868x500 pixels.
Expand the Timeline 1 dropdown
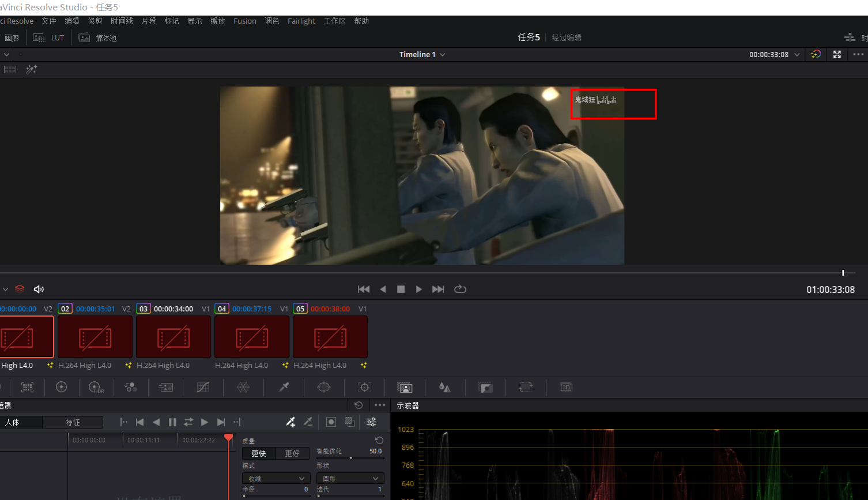click(443, 55)
